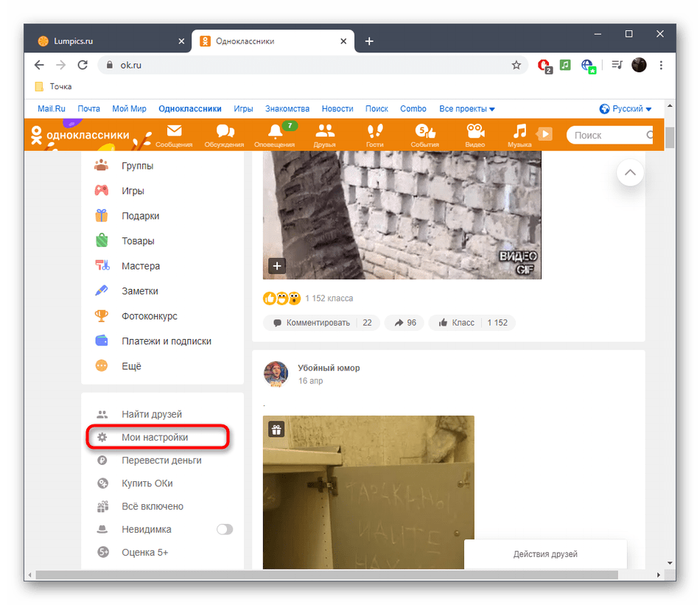Open the События events icon
Viewport: 700px width, 605px height.
(424, 135)
